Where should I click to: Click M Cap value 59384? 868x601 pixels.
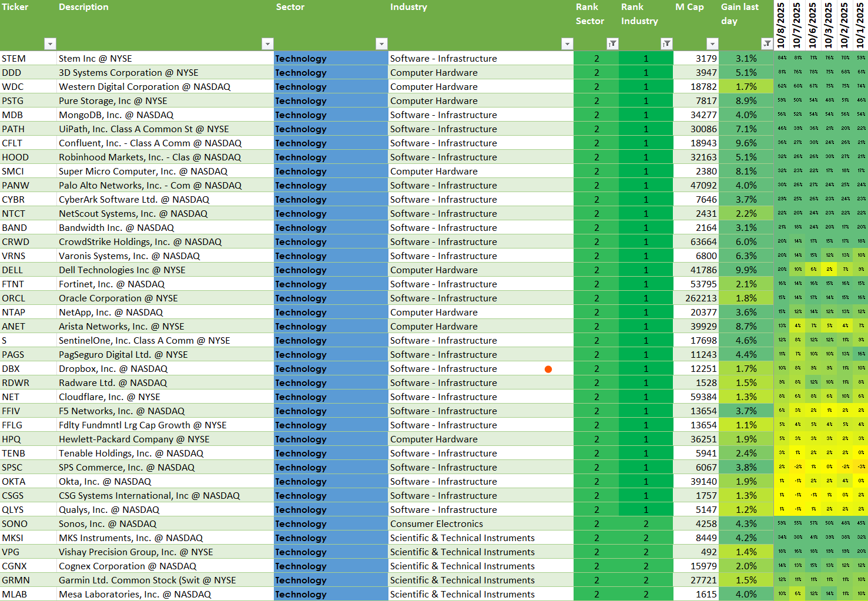[x=696, y=397]
